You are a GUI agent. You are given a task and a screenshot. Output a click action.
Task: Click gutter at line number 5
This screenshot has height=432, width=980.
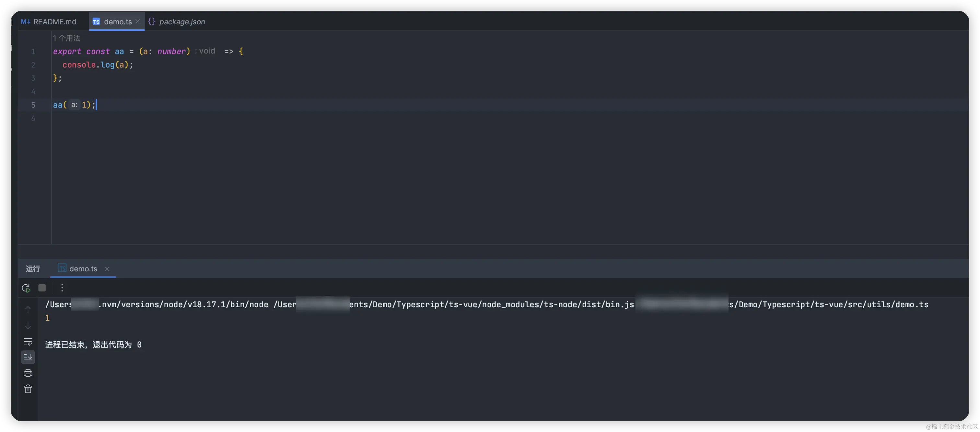pyautogui.click(x=33, y=105)
